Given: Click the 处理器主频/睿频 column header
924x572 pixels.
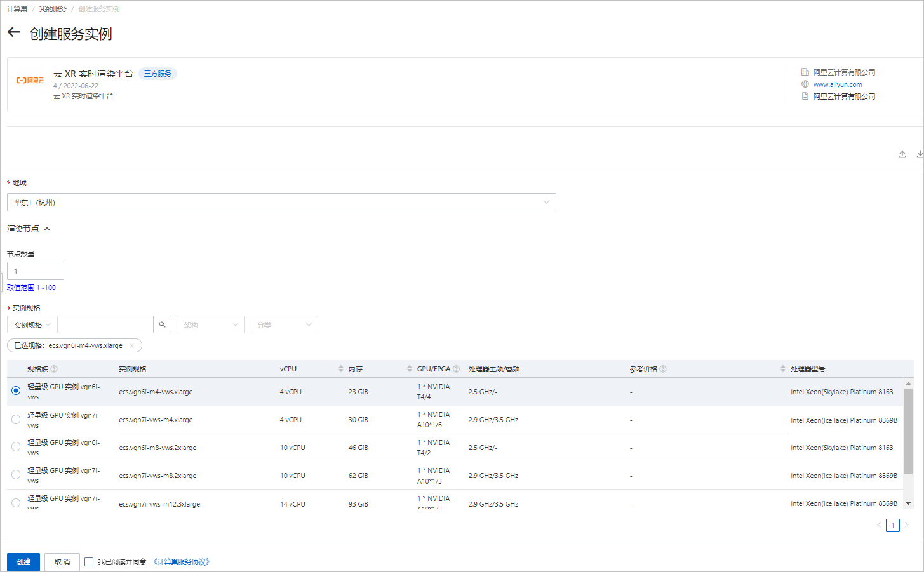Looking at the screenshot, I should click(x=494, y=369).
